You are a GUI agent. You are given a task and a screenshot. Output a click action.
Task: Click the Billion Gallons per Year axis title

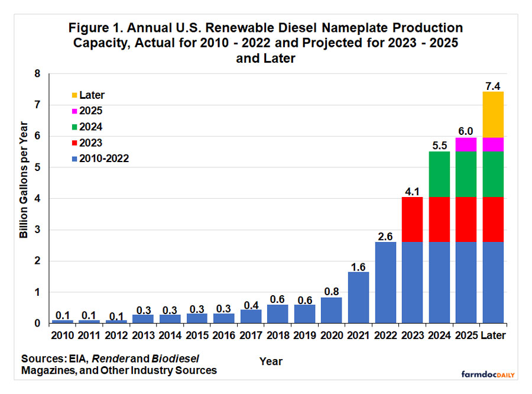[x=24, y=180]
